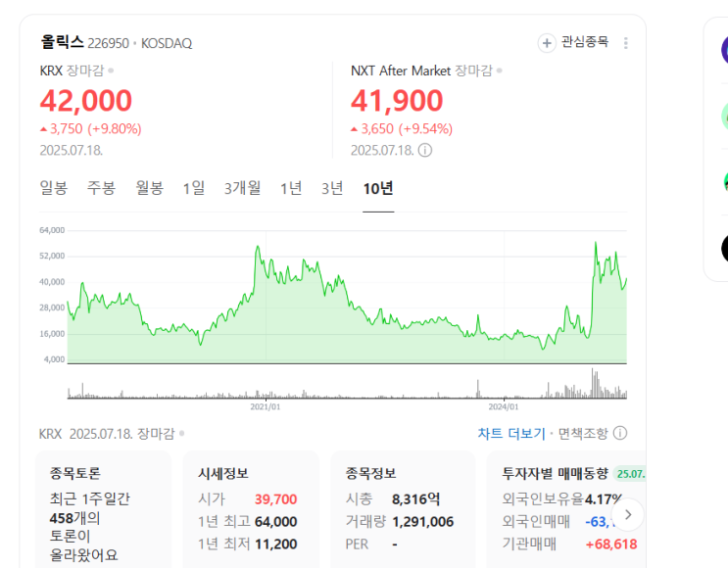
Task: Add 올릭스 to watchlist with plus icon
Action: 547,43
